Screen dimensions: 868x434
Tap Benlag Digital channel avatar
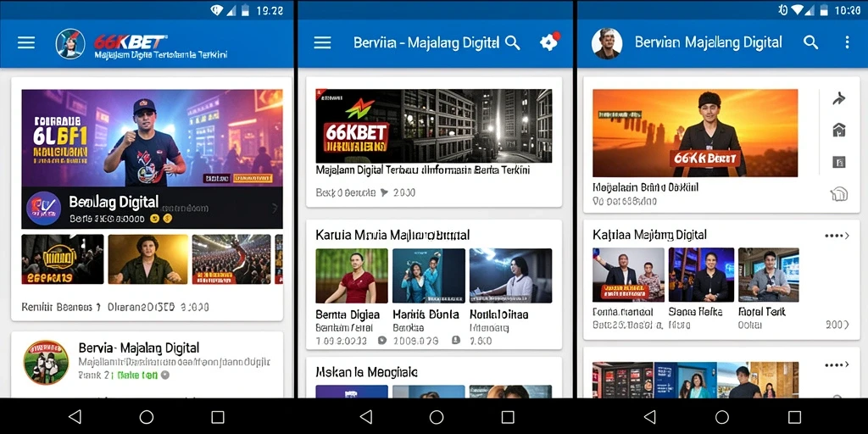pos(43,208)
